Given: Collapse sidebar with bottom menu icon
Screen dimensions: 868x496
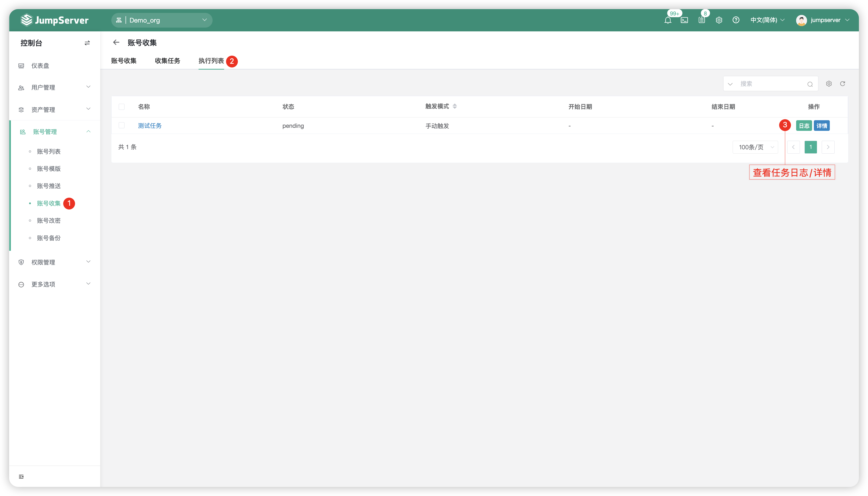Looking at the screenshot, I should [21, 477].
